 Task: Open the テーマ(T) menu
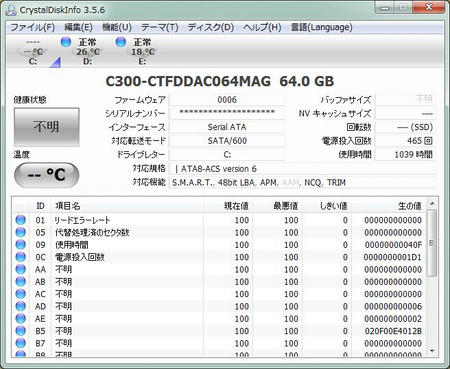[x=159, y=27]
